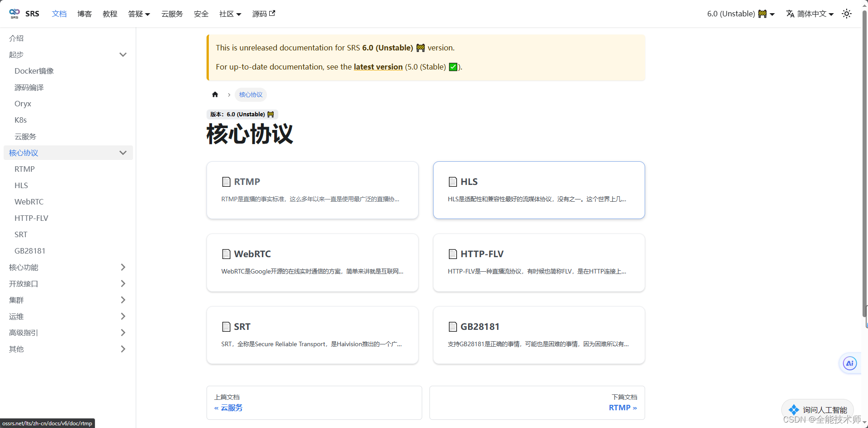Click the WebRTC card document icon
868x428 pixels.
pos(226,254)
